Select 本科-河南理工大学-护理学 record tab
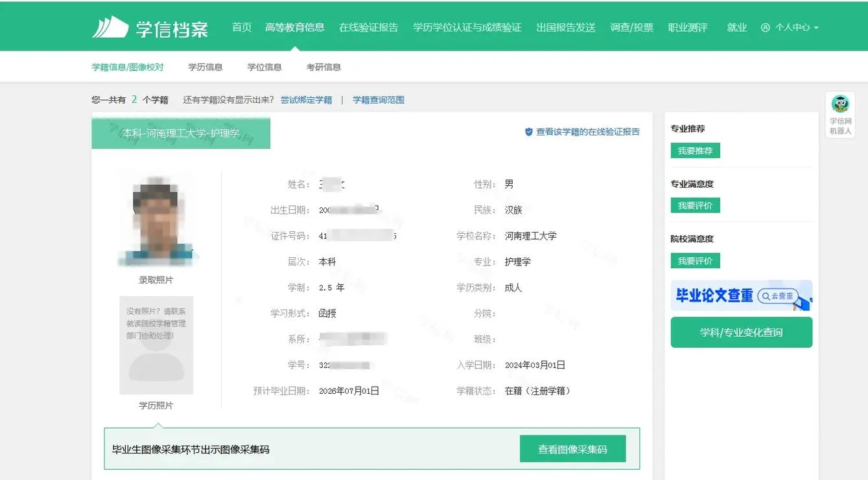The width and height of the screenshot is (868, 480). 181,133
